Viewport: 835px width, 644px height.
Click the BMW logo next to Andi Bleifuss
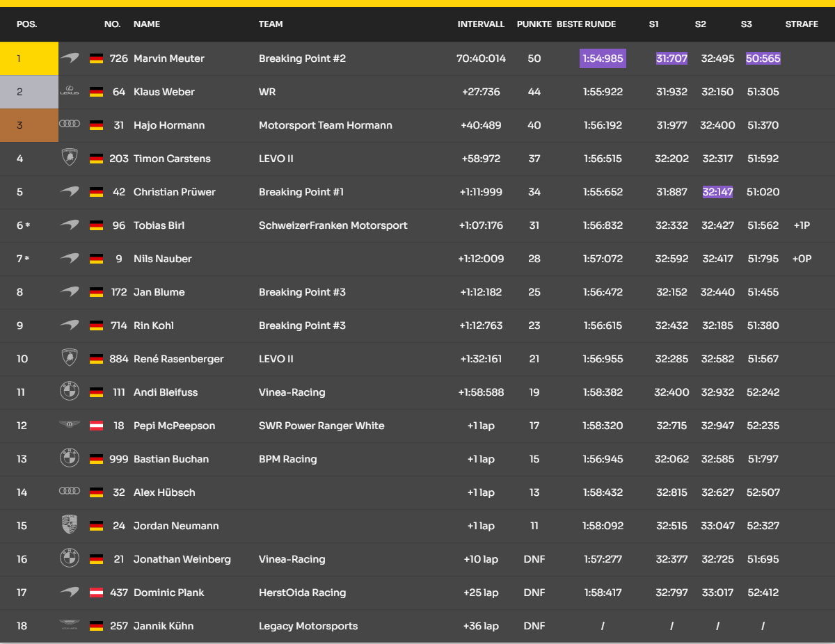[x=70, y=392]
